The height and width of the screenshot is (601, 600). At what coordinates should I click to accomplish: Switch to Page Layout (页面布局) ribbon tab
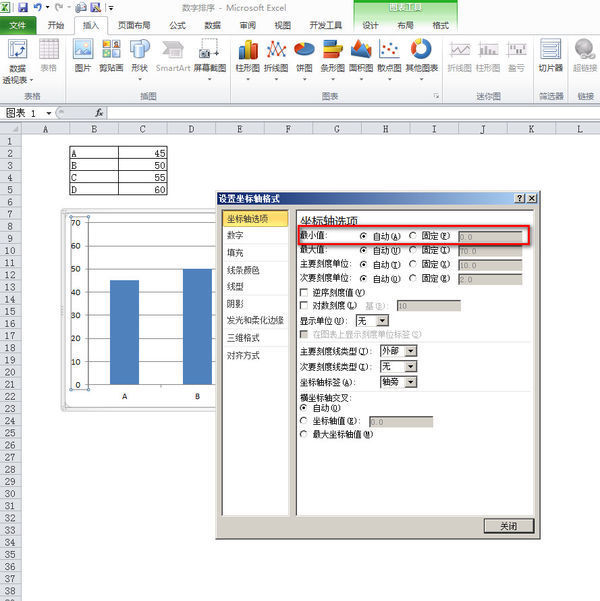pos(135,25)
